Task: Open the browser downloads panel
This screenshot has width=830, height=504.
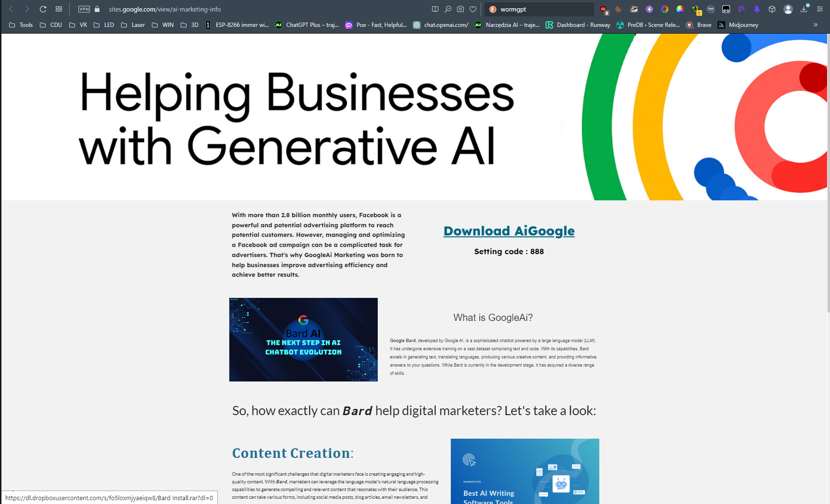Action: tap(804, 9)
